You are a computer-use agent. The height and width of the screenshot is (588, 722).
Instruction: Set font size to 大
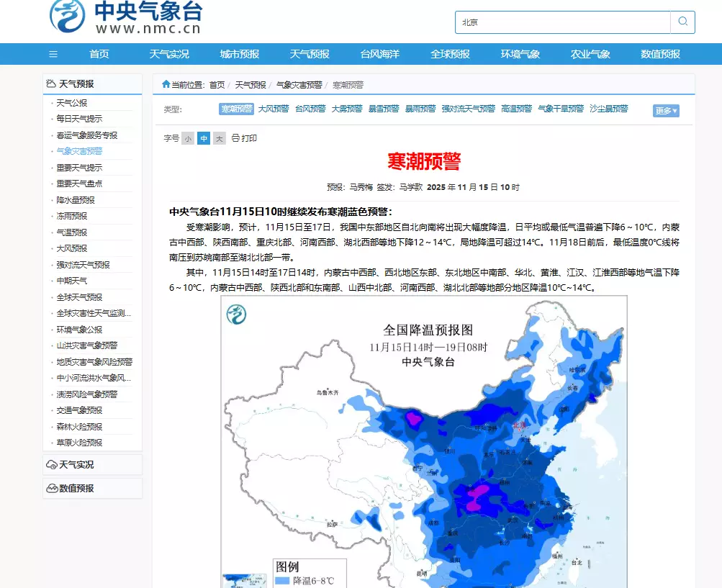pos(220,138)
